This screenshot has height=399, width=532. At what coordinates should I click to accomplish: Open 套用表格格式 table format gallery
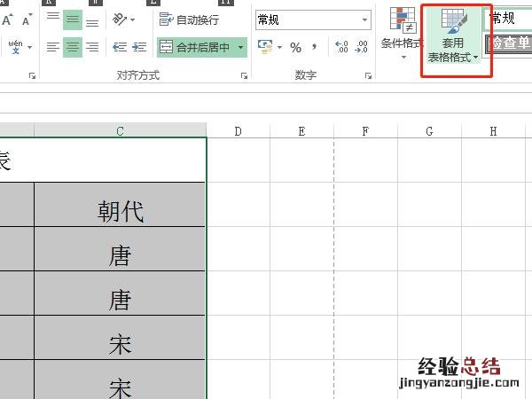click(x=452, y=35)
